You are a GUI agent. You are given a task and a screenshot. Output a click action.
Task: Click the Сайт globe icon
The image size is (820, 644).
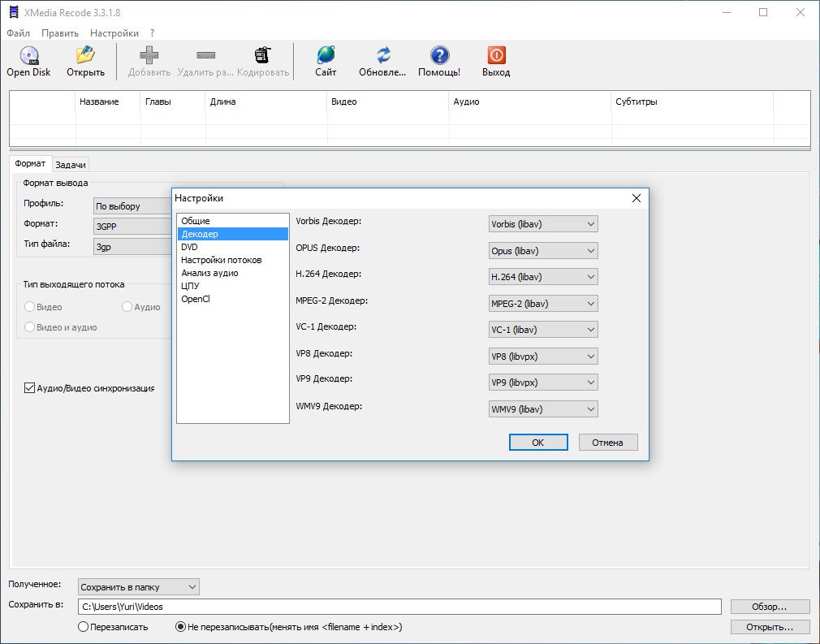tap(326, 56)
